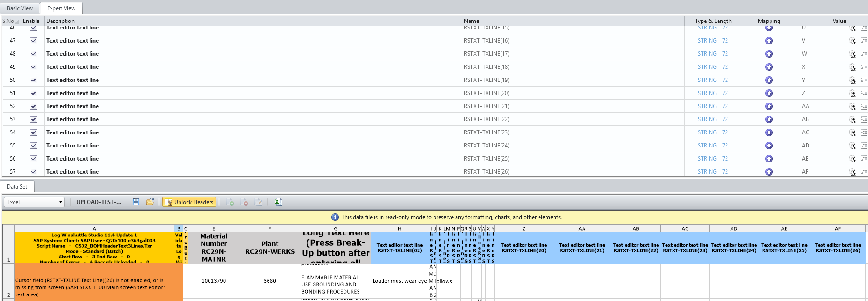This screenshot has width=868, height=301.
Task: Select the plant cell containing 3680
Action: 270,281
